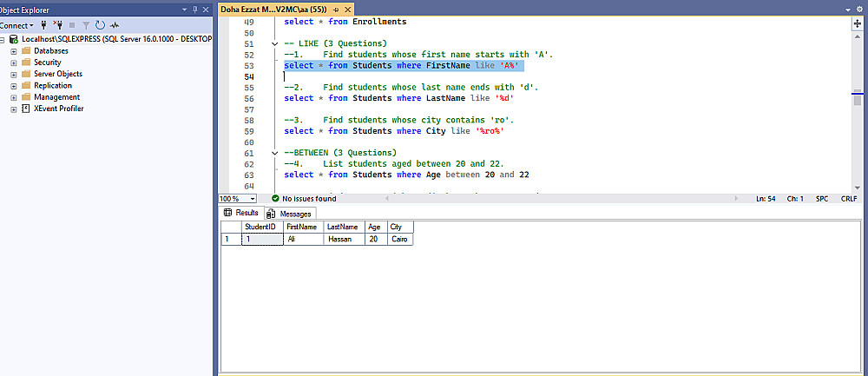The height and width of the screenshot is (376, 868).
Task: Collapse the BETWEEN questions code region at line 61
Action: (275, 153)
